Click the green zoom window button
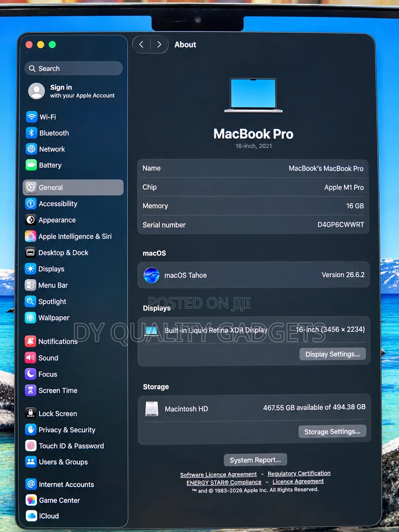 pos(52,44)
